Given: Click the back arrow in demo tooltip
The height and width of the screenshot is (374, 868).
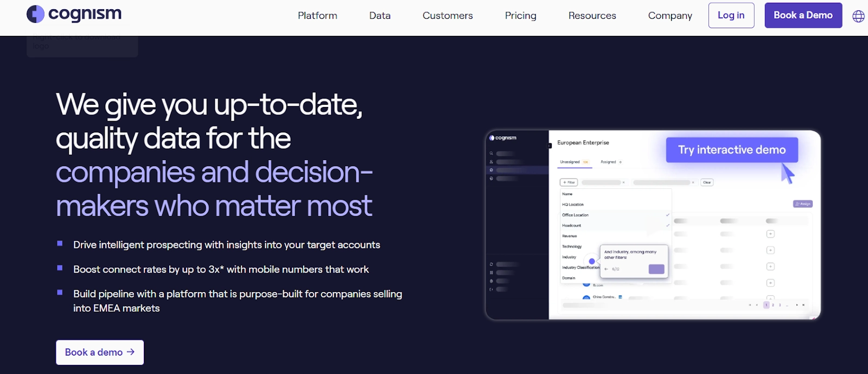Looking at the screenshot, I should (x=607, y=269).
